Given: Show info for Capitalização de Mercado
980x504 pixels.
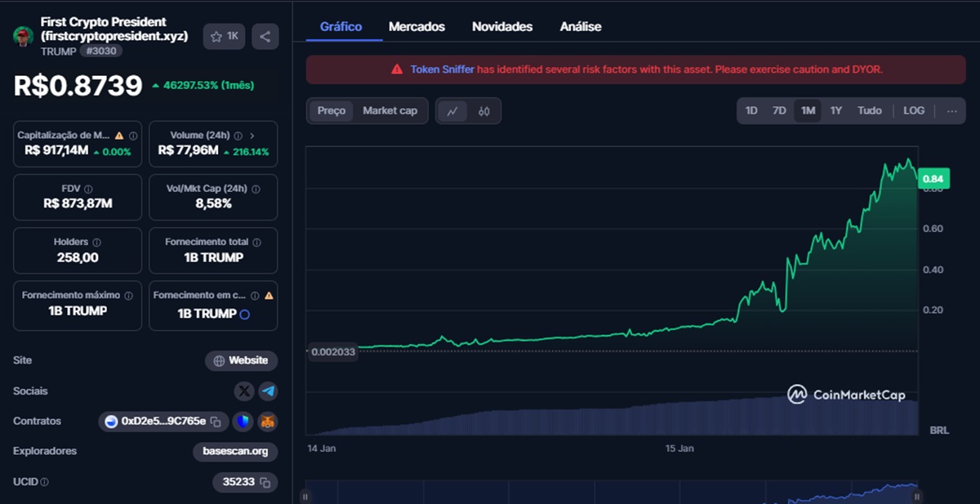Looking at the screenshot, I should pyautogui.click(x=133, y=136).
